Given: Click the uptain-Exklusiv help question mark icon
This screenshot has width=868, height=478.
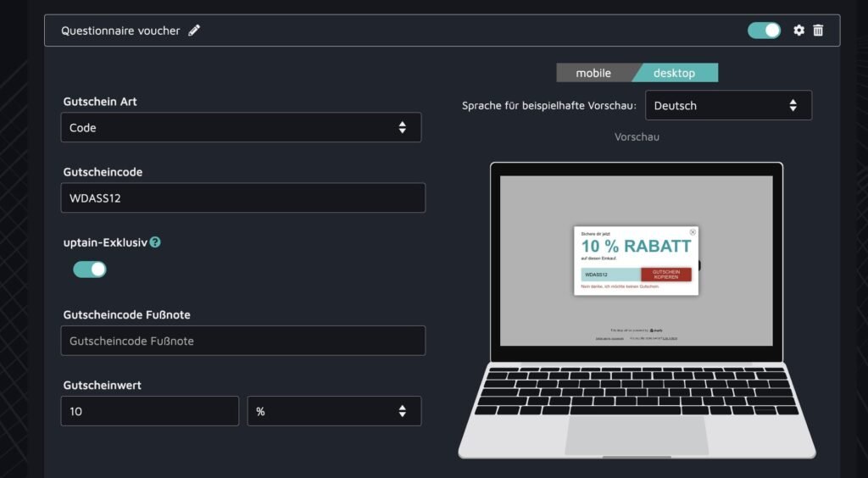Looking at the screenshot, I should [x=155, y=242].
